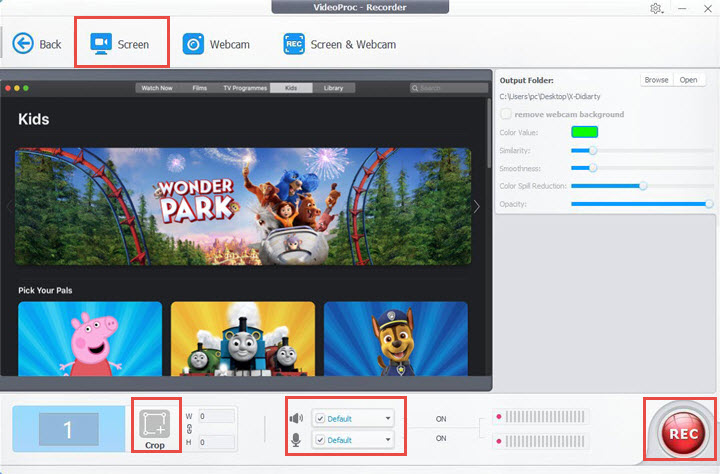Minimize the VideoProc Recorder window
Image resolution: width=720 pixels, height=474 pixels.
[682, 8]
